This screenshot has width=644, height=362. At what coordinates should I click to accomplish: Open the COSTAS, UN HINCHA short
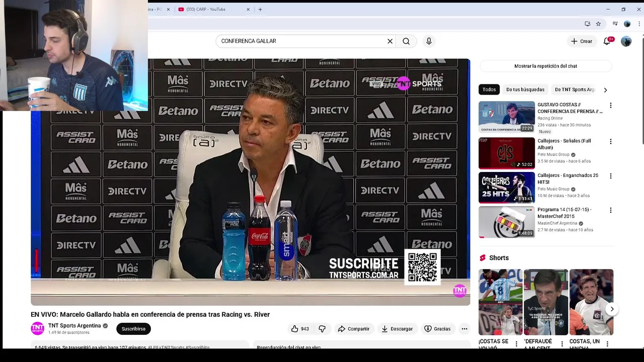pyautogui.click(x=591, y=302)
